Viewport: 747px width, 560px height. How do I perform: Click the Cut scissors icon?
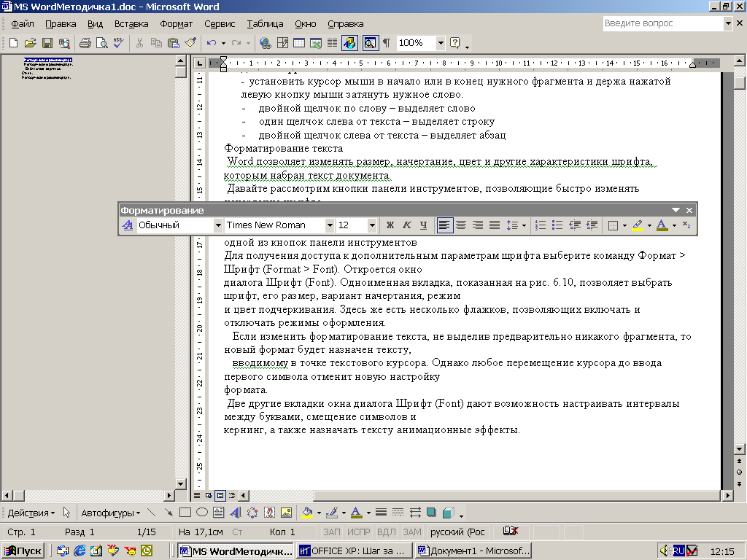click(x=139, y=43)
